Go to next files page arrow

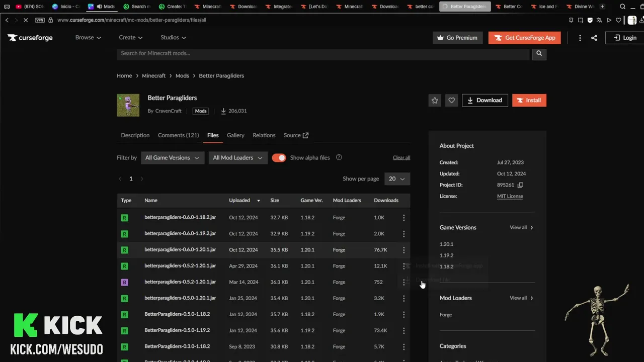142,179
